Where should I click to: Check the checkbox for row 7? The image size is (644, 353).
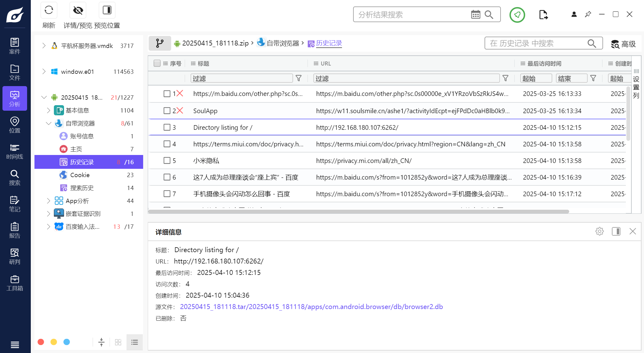pos(167,194)
